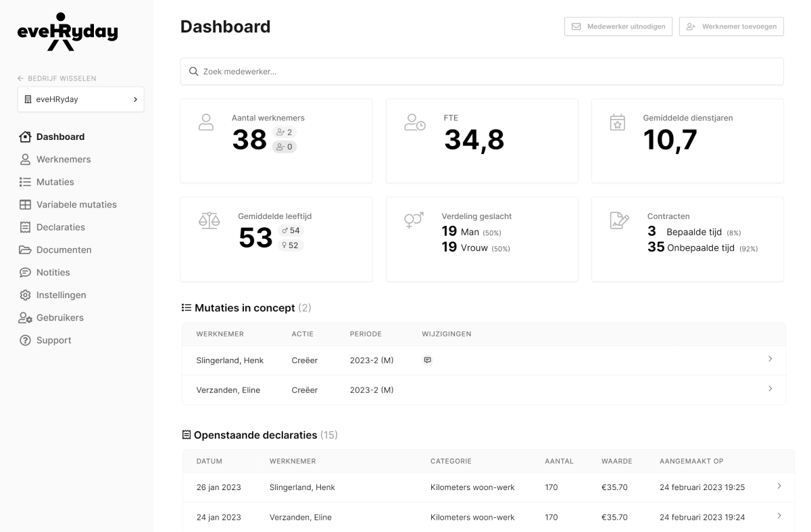Navigate to Gebruikers in sidebar
Viewport: 811px width, 532px height.
(59, 318)
